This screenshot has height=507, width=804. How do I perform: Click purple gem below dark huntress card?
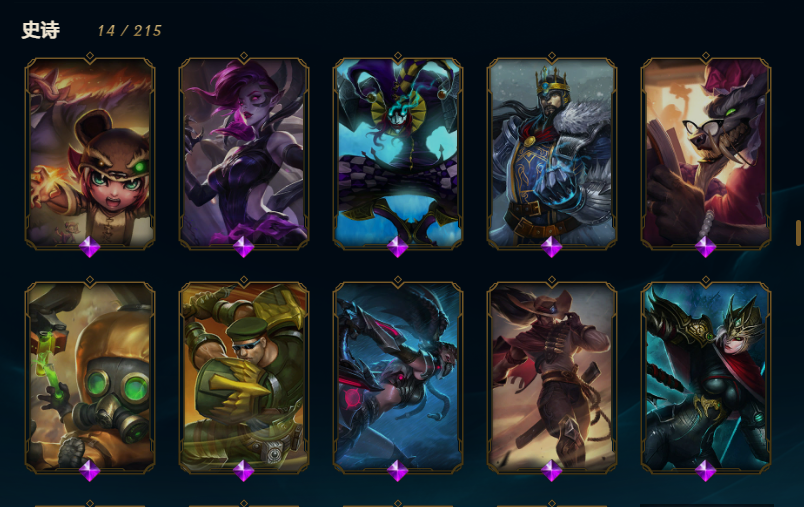[706, 471]
